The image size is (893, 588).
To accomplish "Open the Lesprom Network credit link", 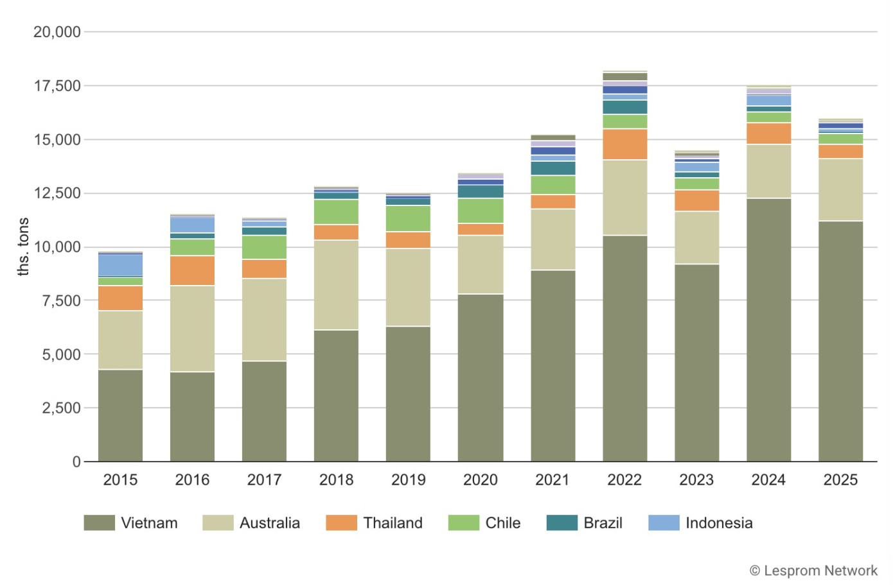I will pyautogui.click(x=813, y=570).
